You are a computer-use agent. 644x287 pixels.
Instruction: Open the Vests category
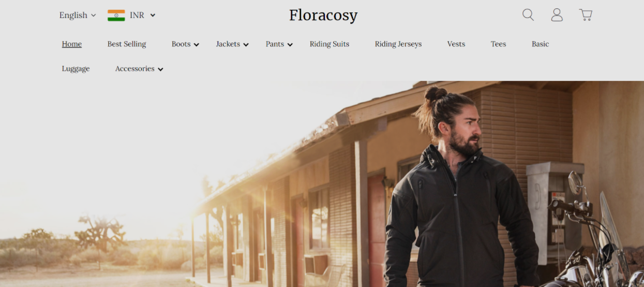tap(456, 44)
